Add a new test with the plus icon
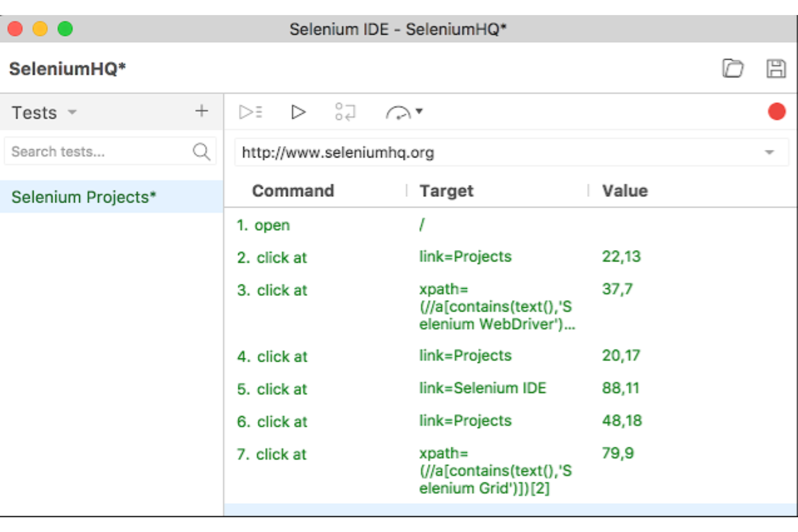The height and width of the screenshot is (532, 798). tap(201, 111)
